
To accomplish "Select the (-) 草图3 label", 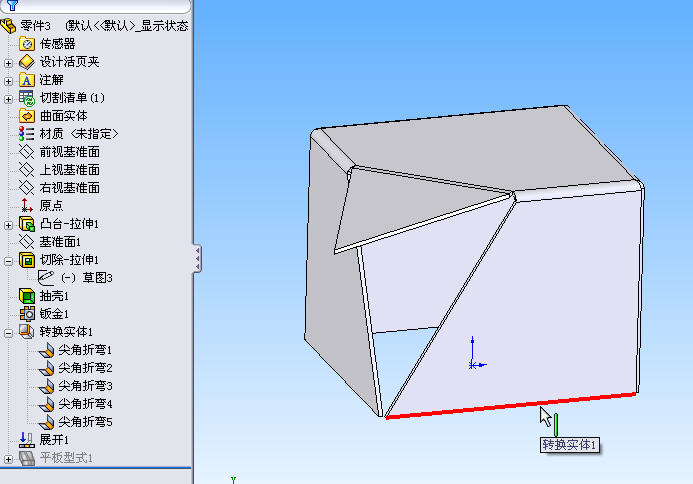I will (87, 278).
